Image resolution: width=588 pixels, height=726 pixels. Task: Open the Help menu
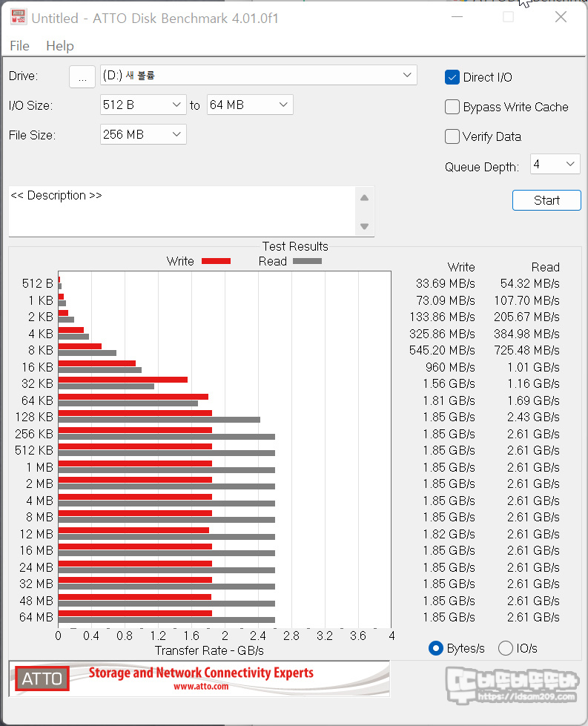60,46
